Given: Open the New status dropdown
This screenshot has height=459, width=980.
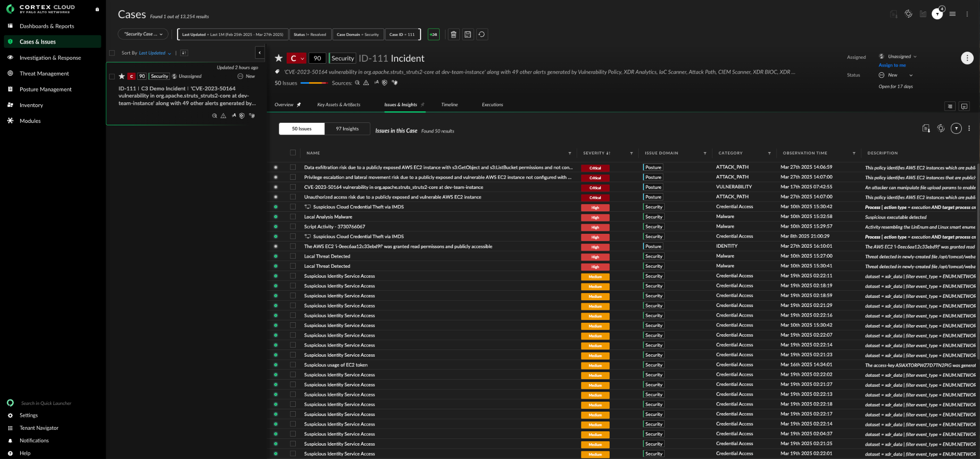Looking at the screenshot, I should pyautogui.click(x=896, y=75).
